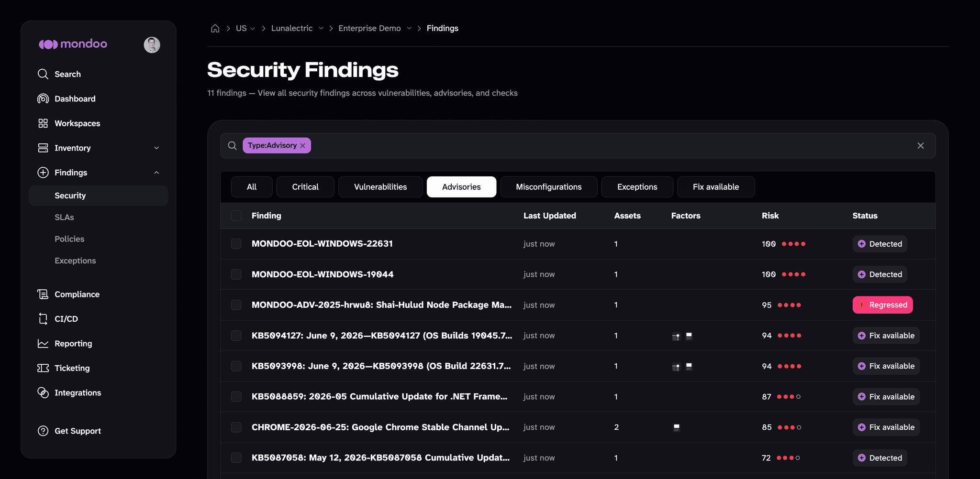Image resolution: width=980 pixels, height=479 pixels.
Task: Open the Lunalectric breadcrumb dropdown arrow
Action: 321,28
